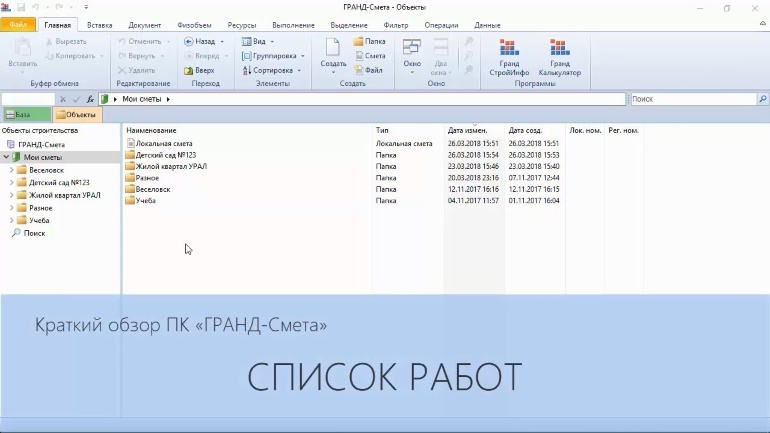
Task: Launch Гранд Калькулятор program
Action: [x=559, y=57]
